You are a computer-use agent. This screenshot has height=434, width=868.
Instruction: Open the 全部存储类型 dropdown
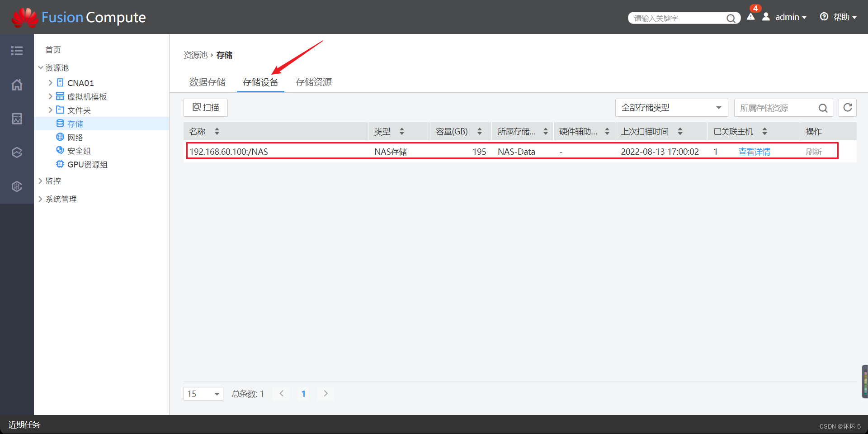click(671, 108)
